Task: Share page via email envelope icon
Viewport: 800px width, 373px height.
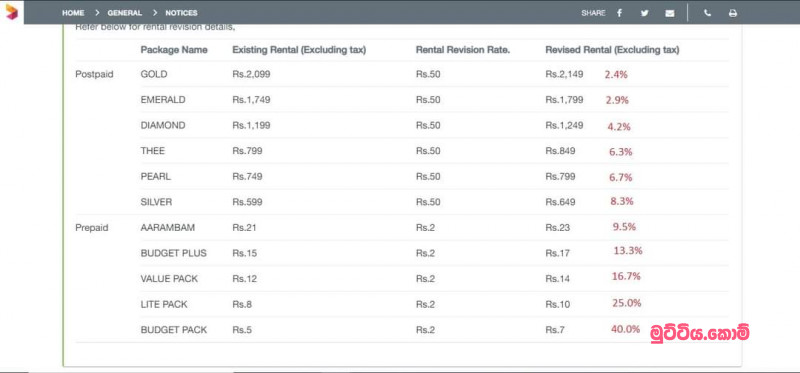Action: (669, 13)
